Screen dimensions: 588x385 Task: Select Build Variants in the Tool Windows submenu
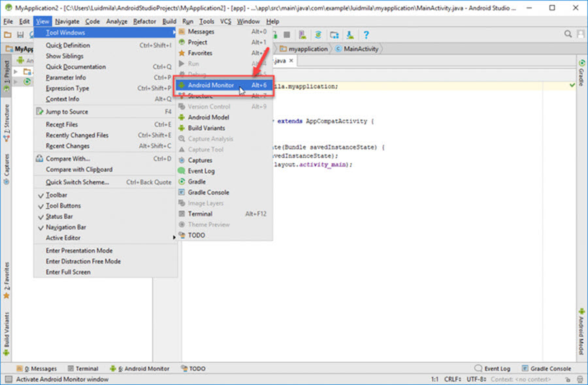click(x=224, y=128)
